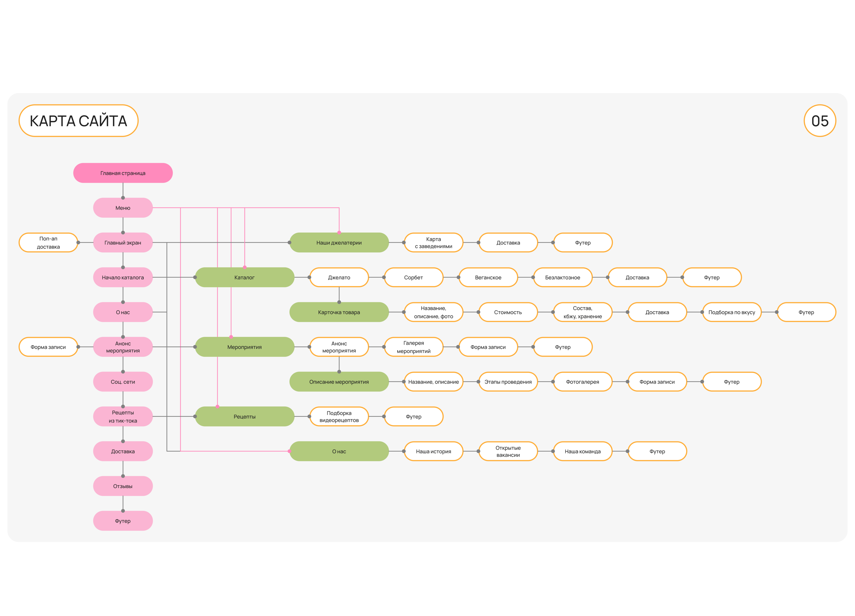
Task: Click the Рецепты из тик-тока node
Action: point(123,416)
